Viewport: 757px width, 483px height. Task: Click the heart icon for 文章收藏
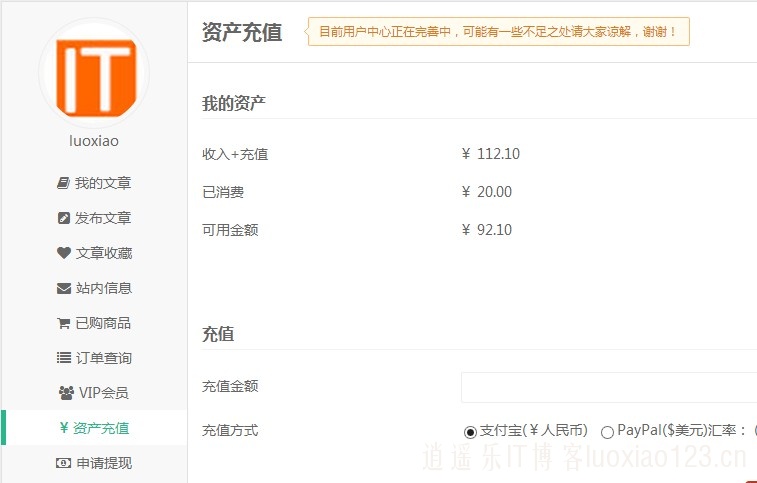[x=64, y=253]
